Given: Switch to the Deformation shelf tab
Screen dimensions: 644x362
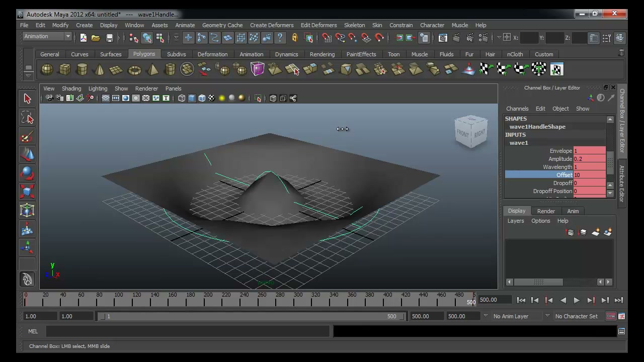Looking at the screenshot, I should 212,54.
